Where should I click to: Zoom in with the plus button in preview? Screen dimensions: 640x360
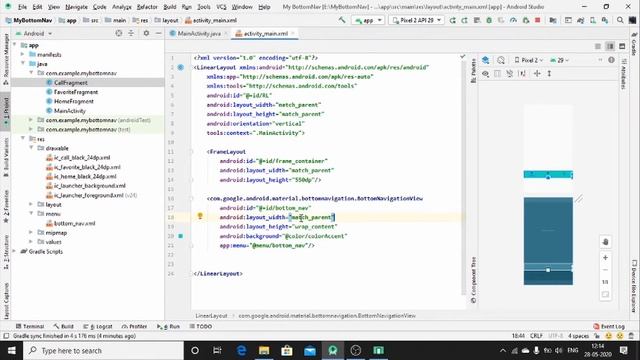tap(605, 258)
